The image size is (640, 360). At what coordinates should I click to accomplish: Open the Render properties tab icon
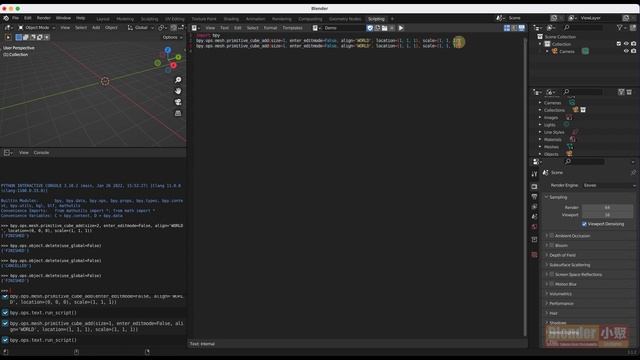(x=534, y=187)
